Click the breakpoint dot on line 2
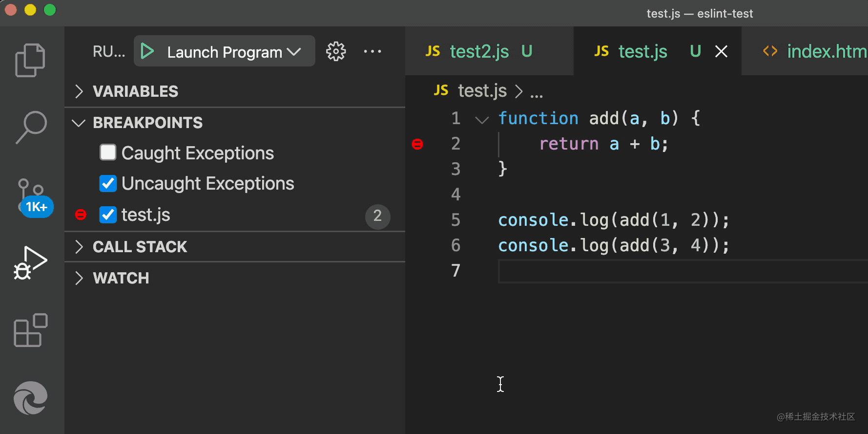The width and height of the screenshot is (868, 434). click(x=417, y=144)
